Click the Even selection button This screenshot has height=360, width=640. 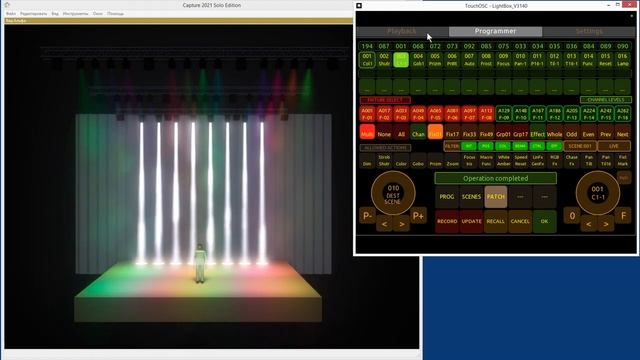[589, 132]
